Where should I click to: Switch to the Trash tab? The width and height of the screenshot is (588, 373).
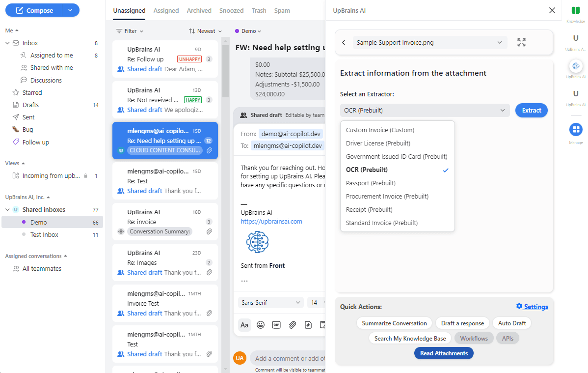coord(259,10)
